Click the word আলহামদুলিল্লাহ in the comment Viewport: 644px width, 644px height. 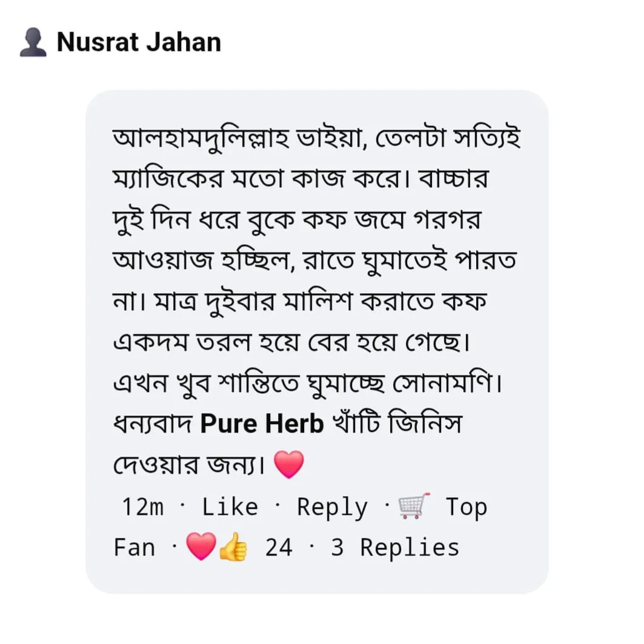(x=201, y=138)
